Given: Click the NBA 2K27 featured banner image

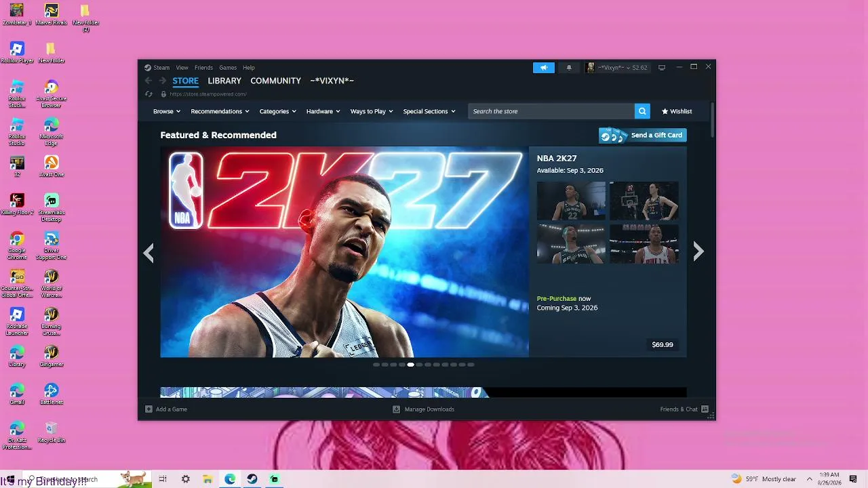Looking at the screenshot, I should pyautogui.click(x=344, y=251).
